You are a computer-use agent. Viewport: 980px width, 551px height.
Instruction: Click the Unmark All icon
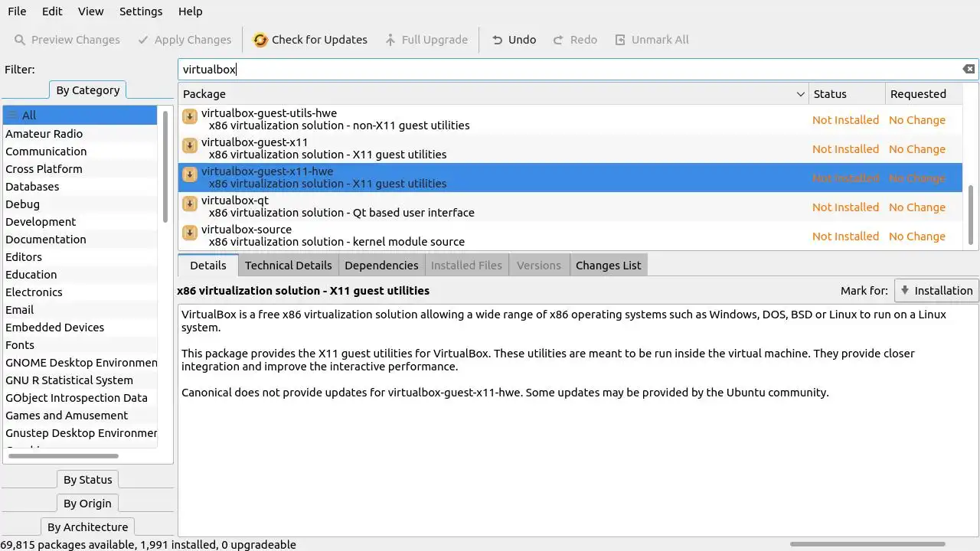(x=620, y=40)
